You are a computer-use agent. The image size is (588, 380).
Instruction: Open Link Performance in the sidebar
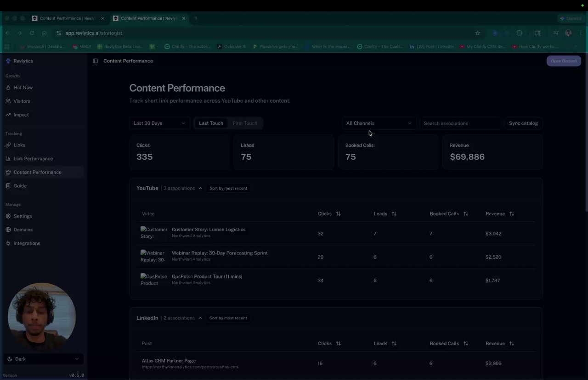pos(33,159)
